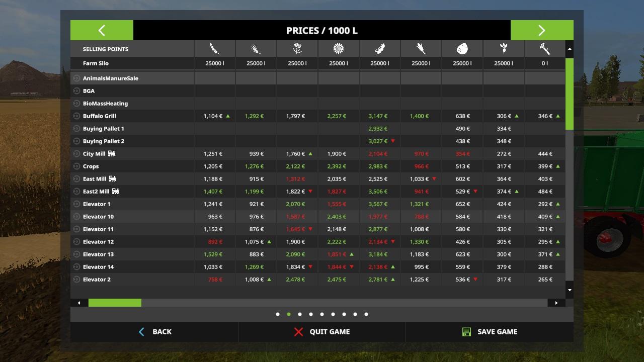This screenshot has width=644, height=362.
Task: Toggle the hotspot icon for Buffalo Grill
Action: pyautogui.click(x=76, y=116)
